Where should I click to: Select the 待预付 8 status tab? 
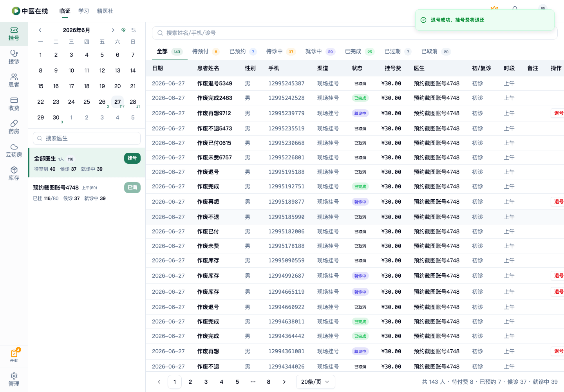[x=206, y=52]
